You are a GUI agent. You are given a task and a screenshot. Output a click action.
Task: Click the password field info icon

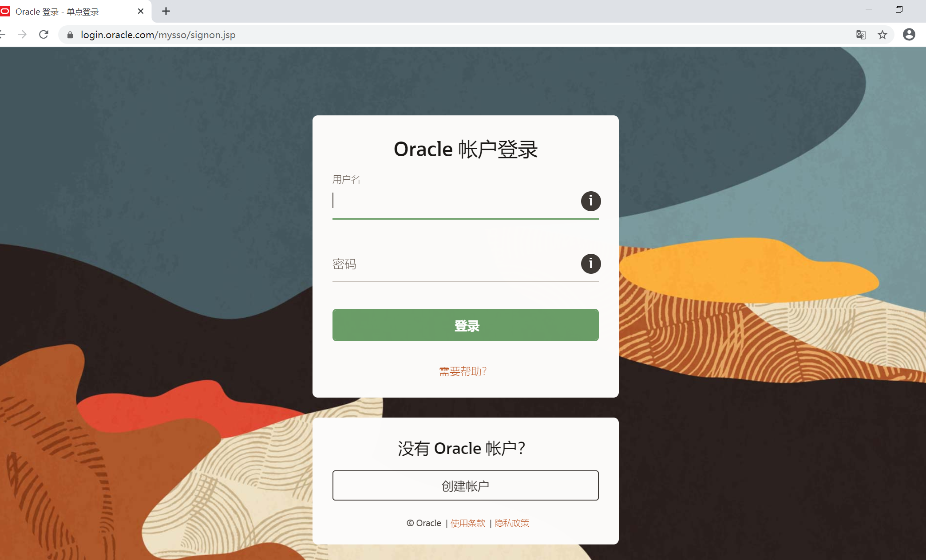[x=590, y=264]
